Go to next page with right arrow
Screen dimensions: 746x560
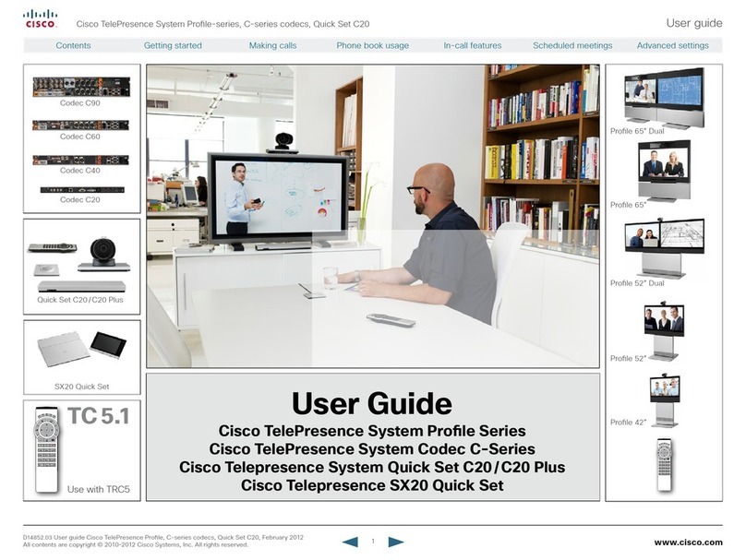pos(396,542)
